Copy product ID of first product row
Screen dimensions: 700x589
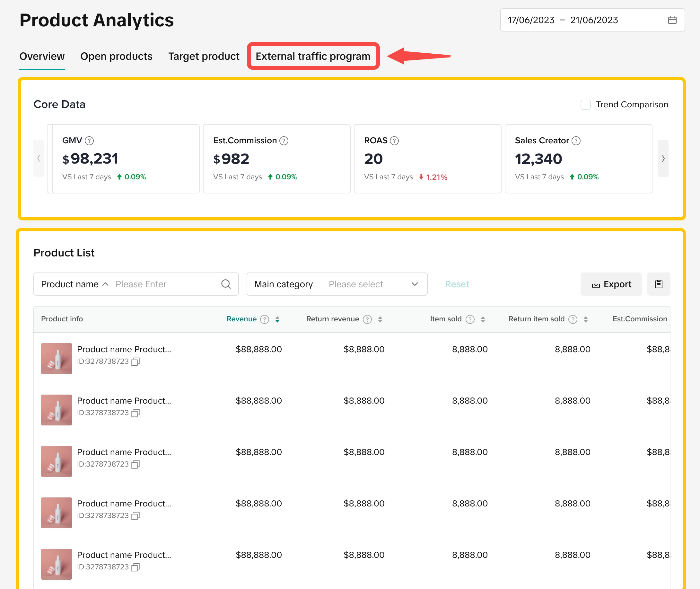[x=136, y=361]
